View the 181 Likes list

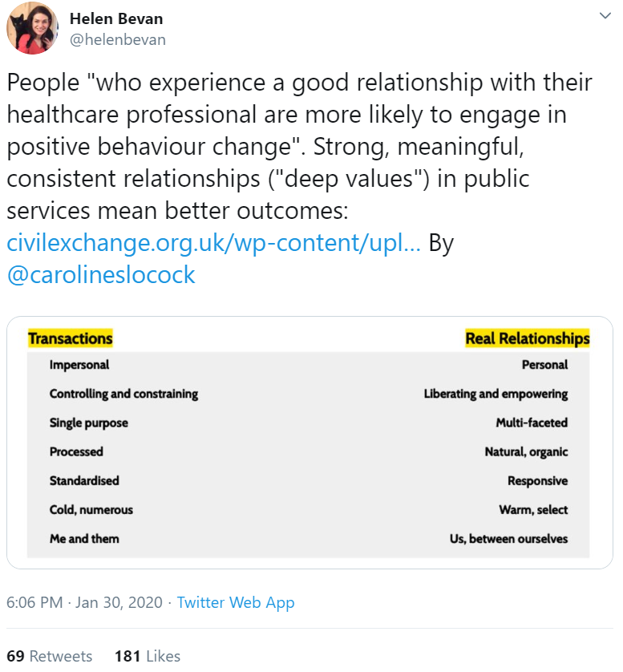(148, 656)
